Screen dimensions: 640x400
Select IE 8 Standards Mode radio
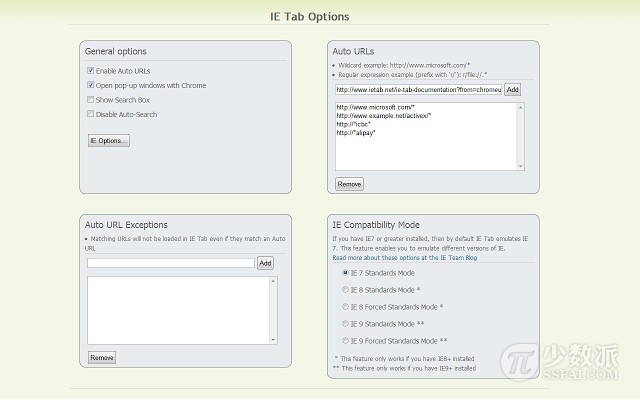tap(345, 290)
